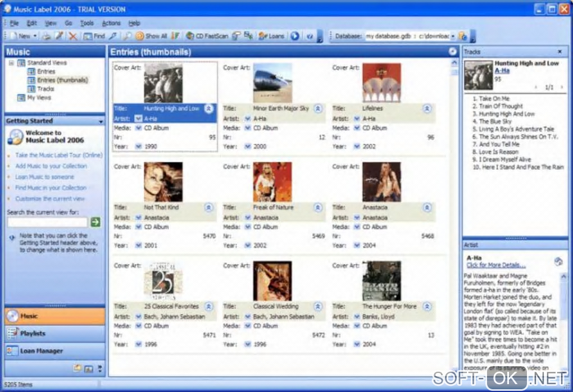Collapse the Freak of Nature card
Viewport: 573px width, 392px height.
[x=318, y=207]
